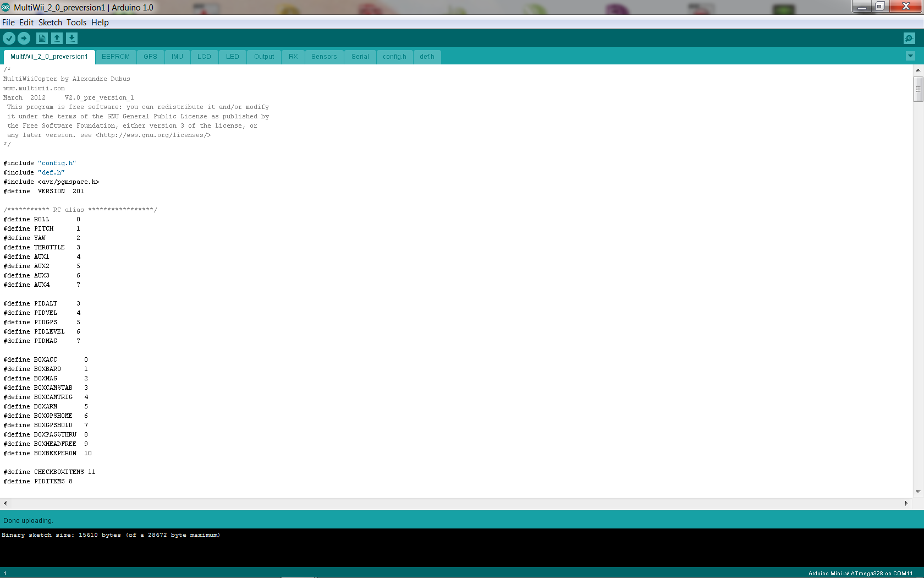The width and height of the screenshot is (924, 578).
Task: Switch to the Serial tab
Action: click(360, 57)
